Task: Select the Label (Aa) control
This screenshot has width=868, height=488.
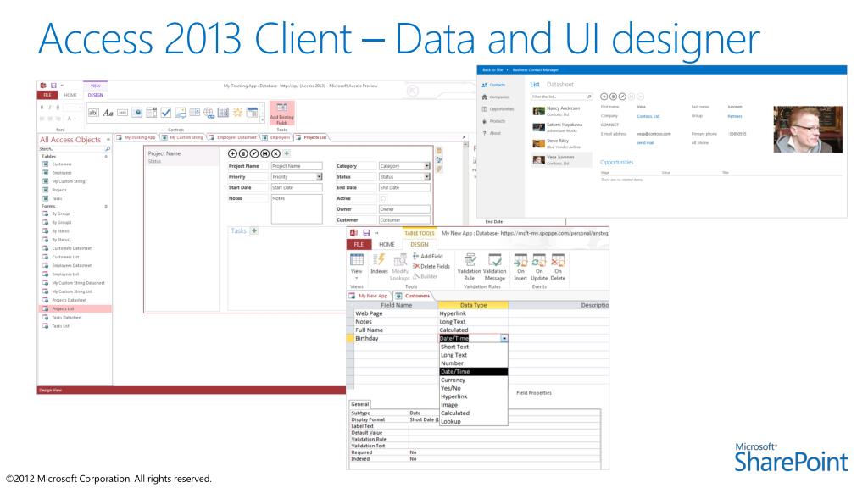Action: point(108,113)
